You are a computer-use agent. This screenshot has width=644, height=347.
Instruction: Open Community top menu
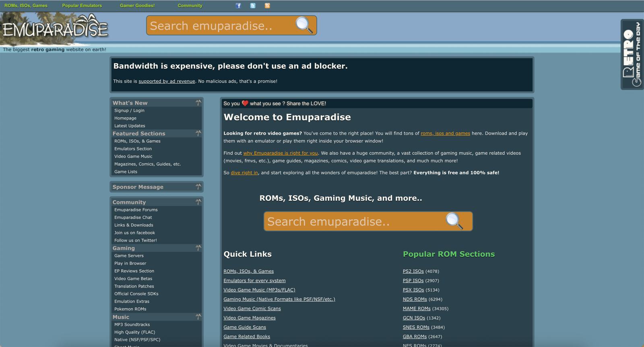tap(190, 6)
